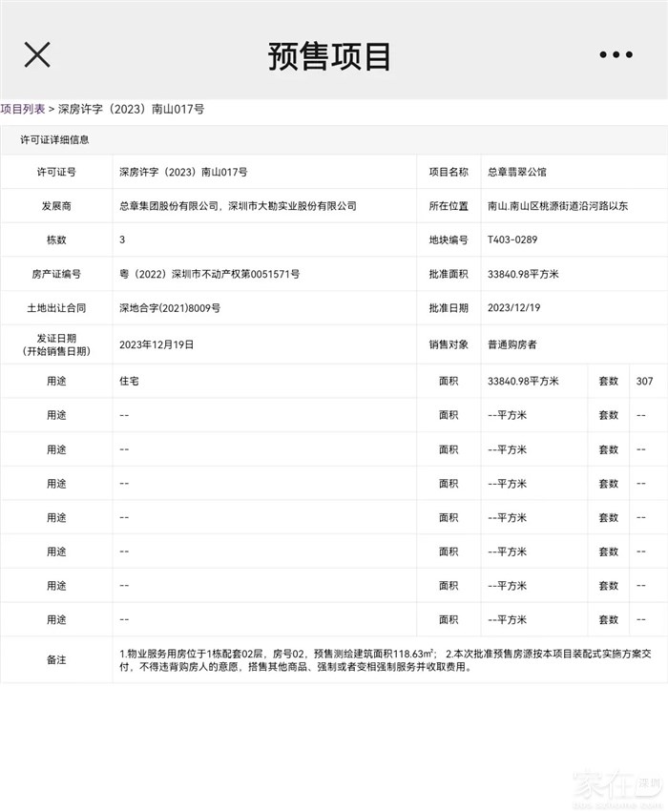Screen dimensions: 668x812
Task: Click the developer name 总章集团股份有限公司 cell
Action: point(237,206)
